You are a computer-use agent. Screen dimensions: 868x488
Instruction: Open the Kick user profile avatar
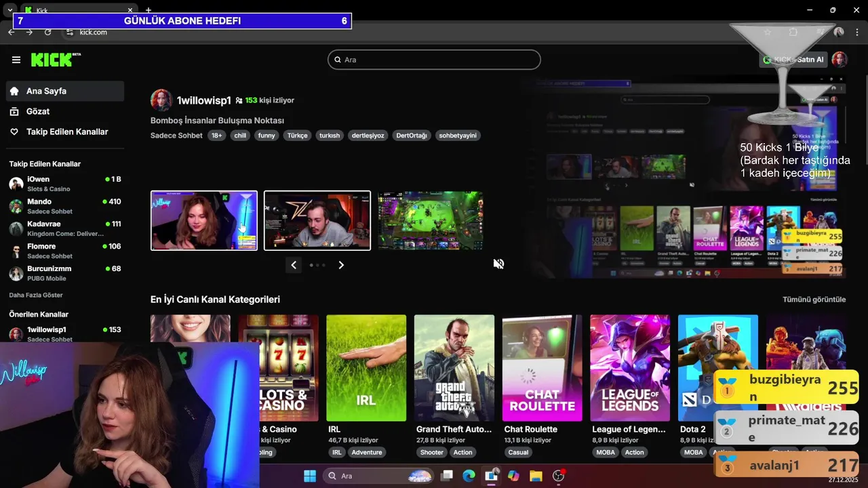click(840, 60)
